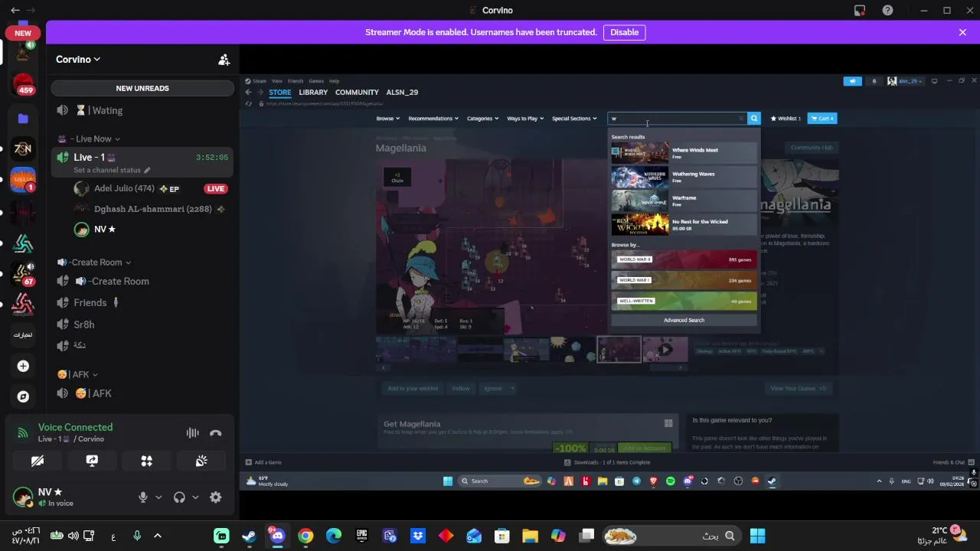Watch stream via red LIVE badge
Image resolution: width=980 pixels, height=551 pixels.
(216, 188)
